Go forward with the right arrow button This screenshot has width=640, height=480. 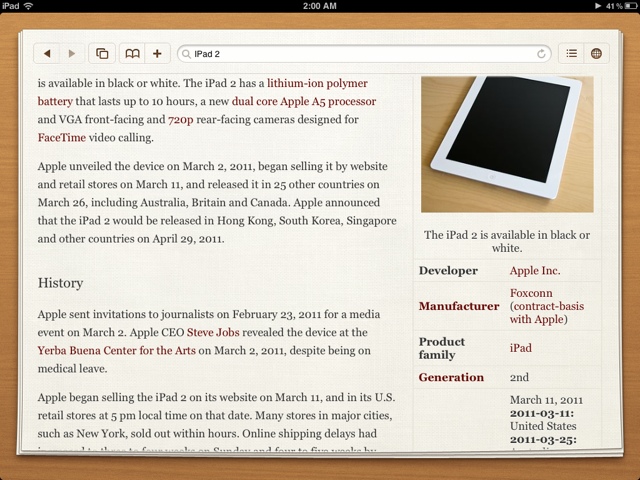(x=72, y=53)
